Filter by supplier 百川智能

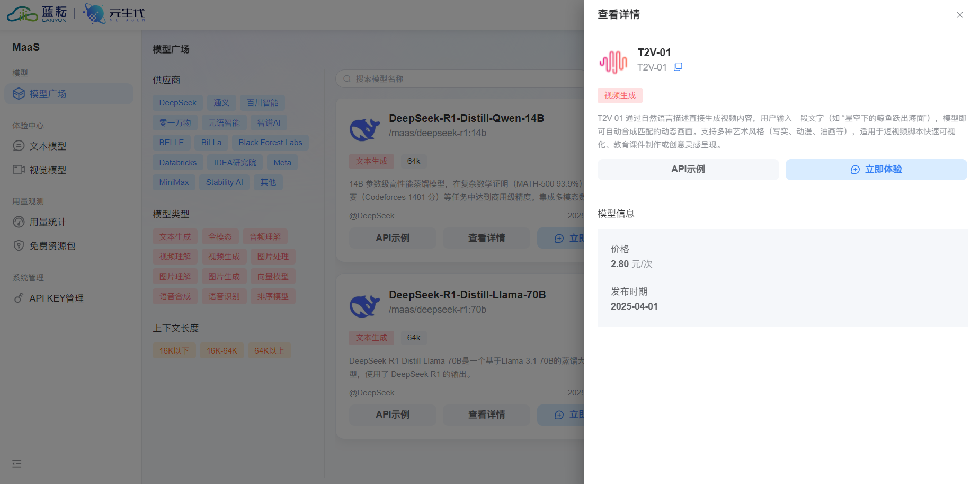(262, 103)
